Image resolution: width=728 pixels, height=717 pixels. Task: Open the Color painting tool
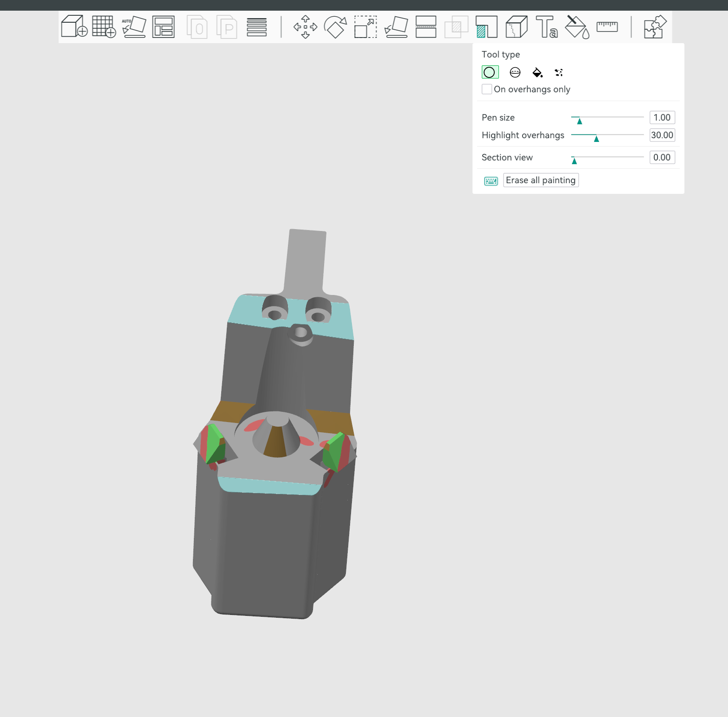click(x=577, y=26)
